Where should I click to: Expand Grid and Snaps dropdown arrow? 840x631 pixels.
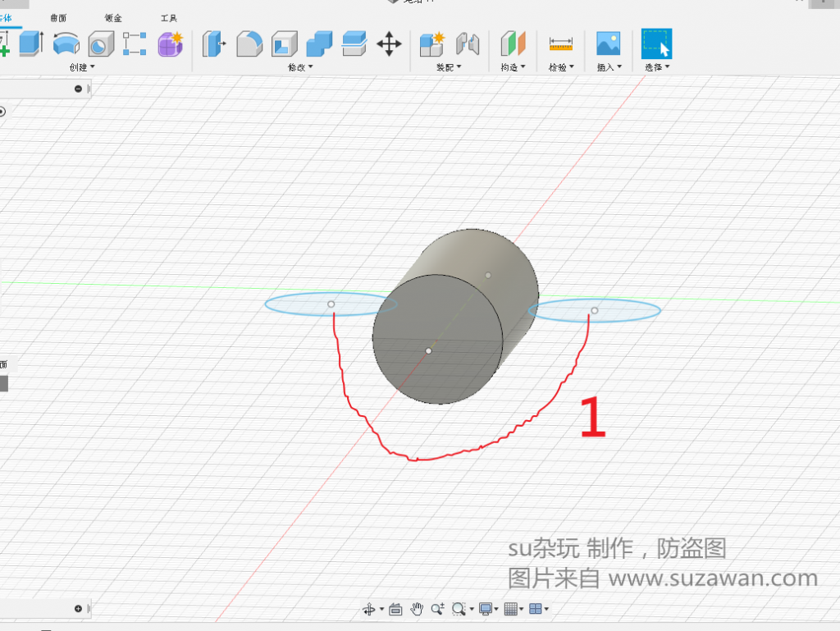521,609
